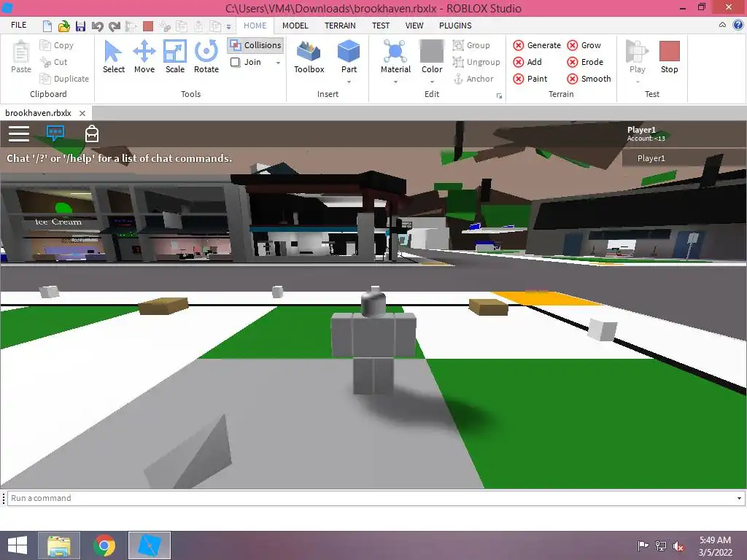Click the Grow terrain tool
The height and width of the screenshot is (560, 747).
584,45
